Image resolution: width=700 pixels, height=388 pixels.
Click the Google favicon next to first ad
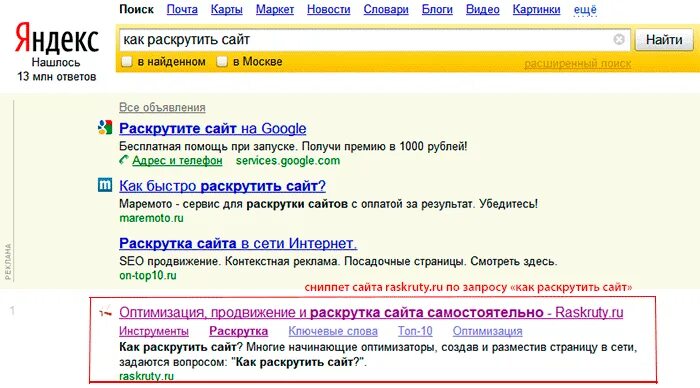[105, 128]
